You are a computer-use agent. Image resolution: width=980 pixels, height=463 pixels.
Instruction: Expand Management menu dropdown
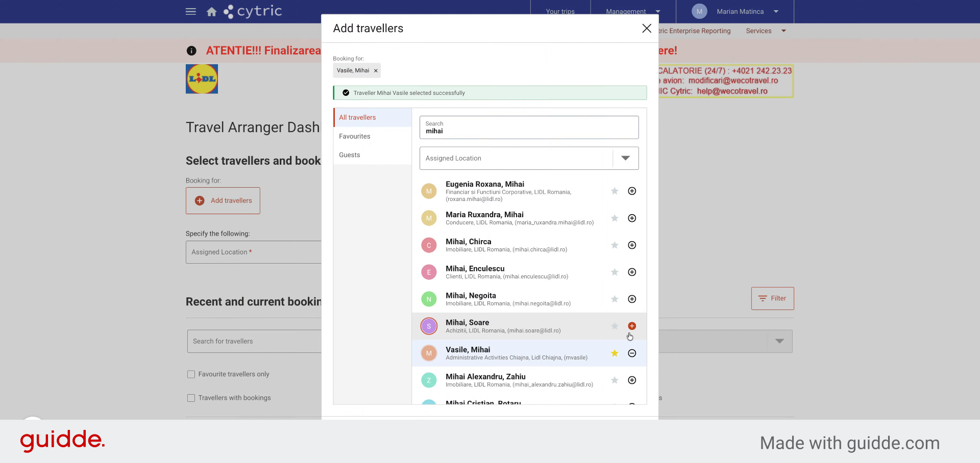pos(633,11)
